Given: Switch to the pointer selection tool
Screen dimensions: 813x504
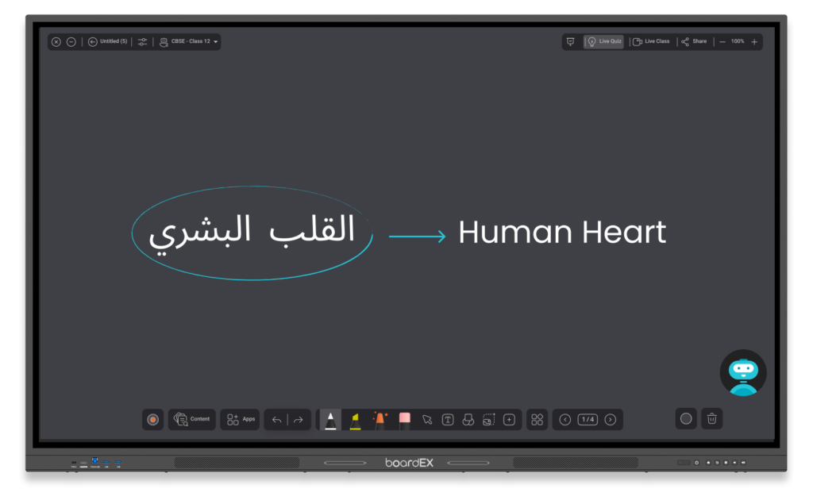Looking at the screenshot, I should [x=427, y=420].
